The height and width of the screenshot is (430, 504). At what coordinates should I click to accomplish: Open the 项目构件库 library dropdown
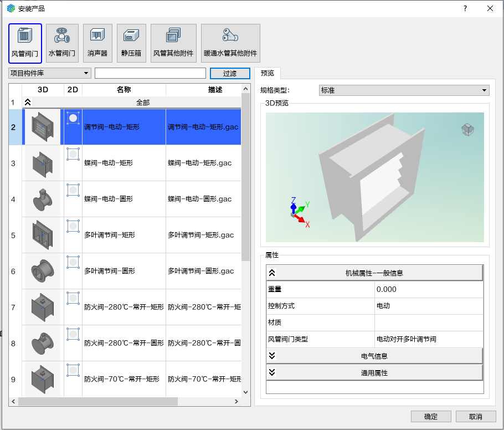(x=50, y=73)
